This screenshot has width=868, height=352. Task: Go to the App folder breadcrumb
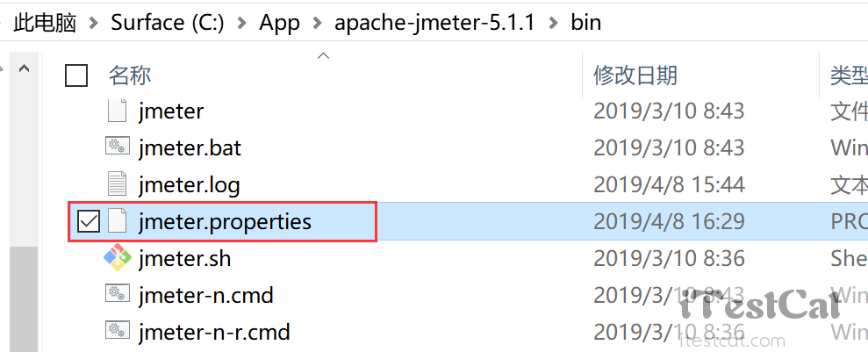pos(279,22)
